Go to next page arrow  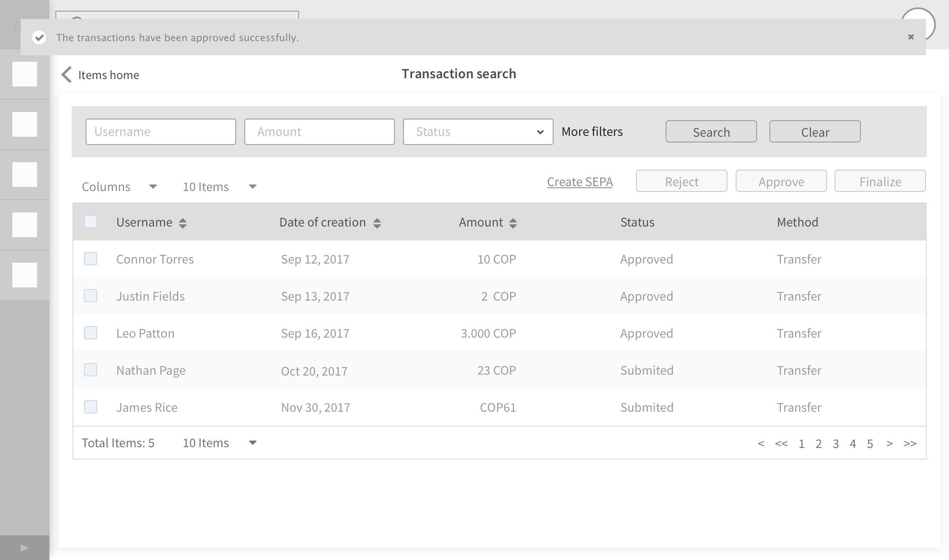[890, 443]
